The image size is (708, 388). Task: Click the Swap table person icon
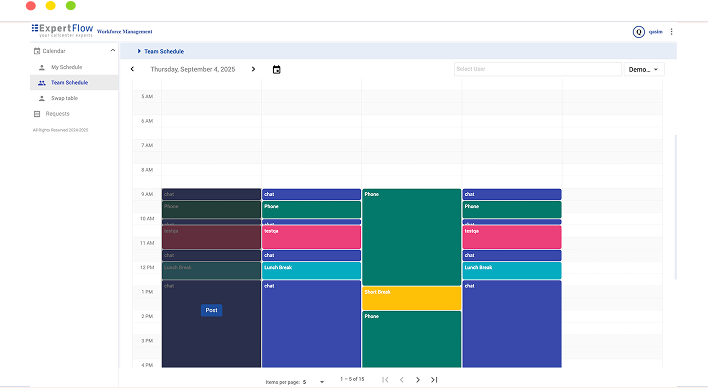[42, 98]
